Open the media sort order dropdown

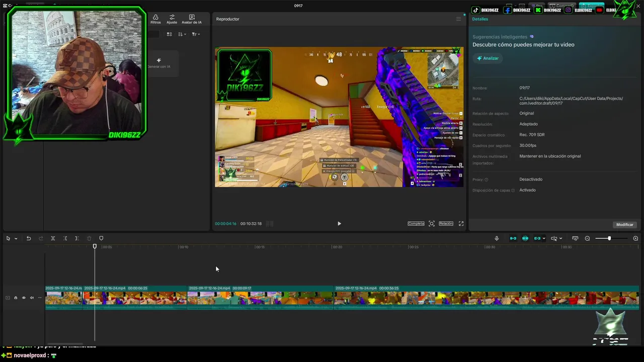[x=182, y=34]
